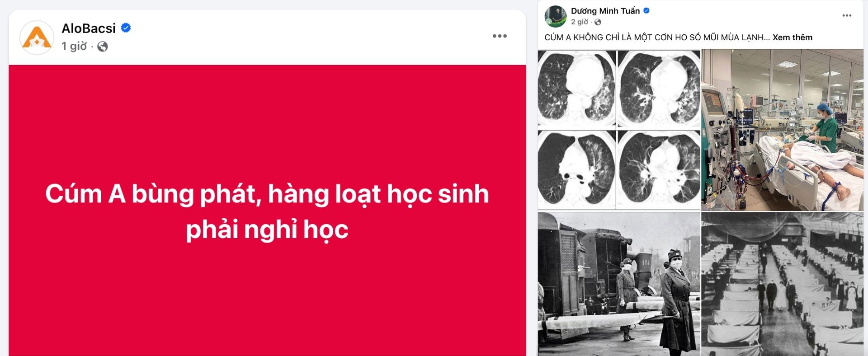Click verified badge next to Dương Minh Tuấn
The width and height of the screenshot is (868, 356).
pyautogui.click(x=646, y=10)
